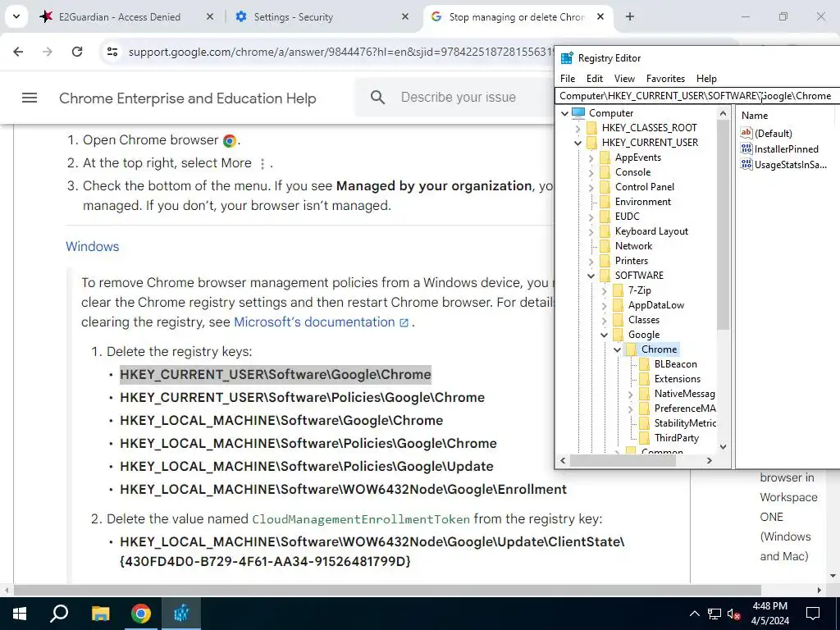Screen dimensions: 840x630
Task: Select the Printers key
Action: pos(631,260)
